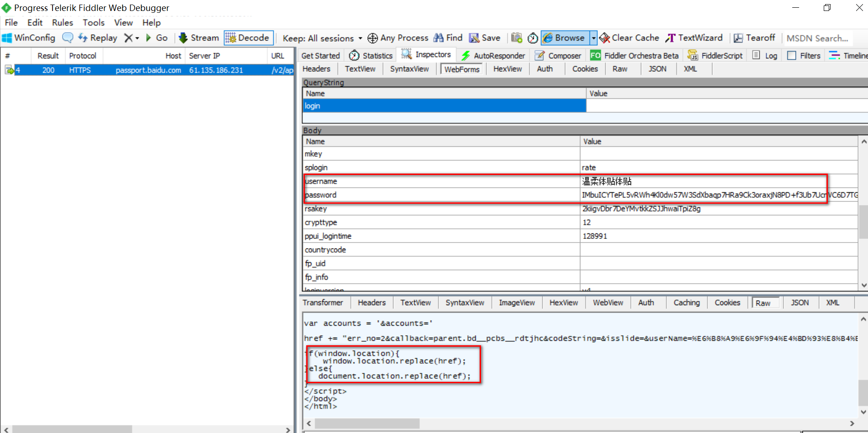
Task: Sort sessions by the Result column
Action: point(48,56)
